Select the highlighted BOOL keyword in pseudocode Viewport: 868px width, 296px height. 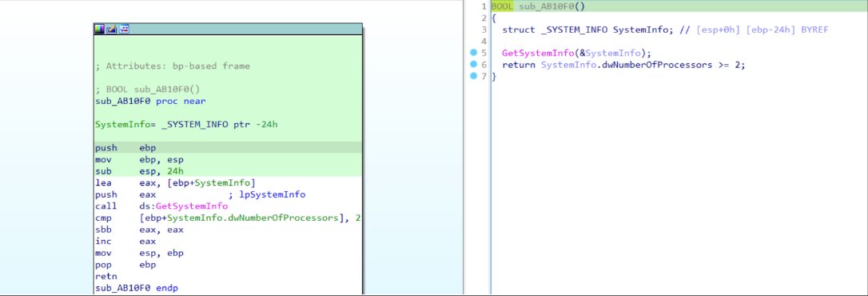pyautogui.click(x=502, y=6)
